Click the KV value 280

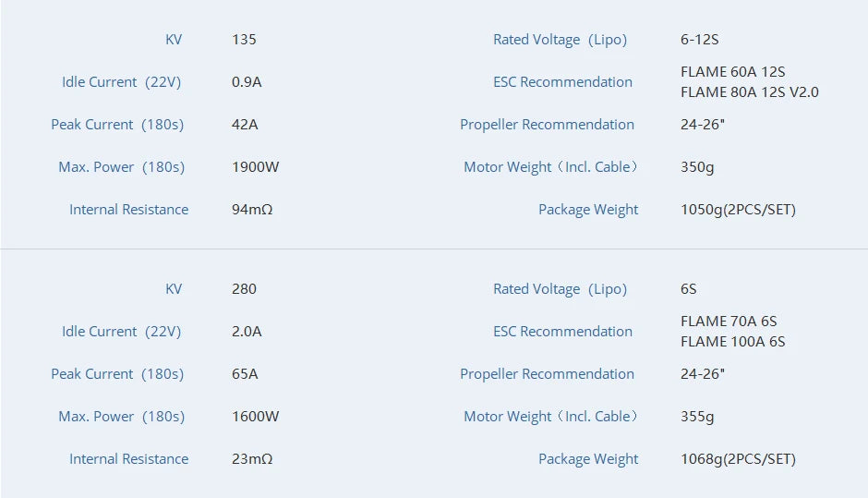(244, 289)
